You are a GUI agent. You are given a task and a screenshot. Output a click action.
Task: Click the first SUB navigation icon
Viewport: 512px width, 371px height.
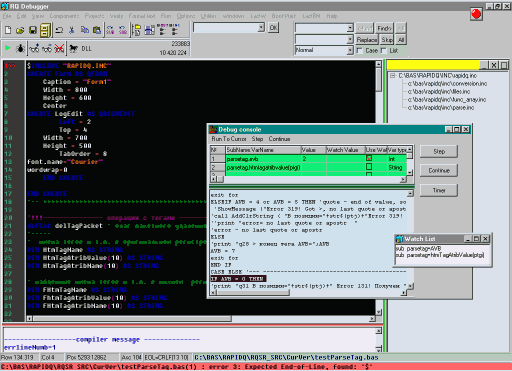coord(110,30)
